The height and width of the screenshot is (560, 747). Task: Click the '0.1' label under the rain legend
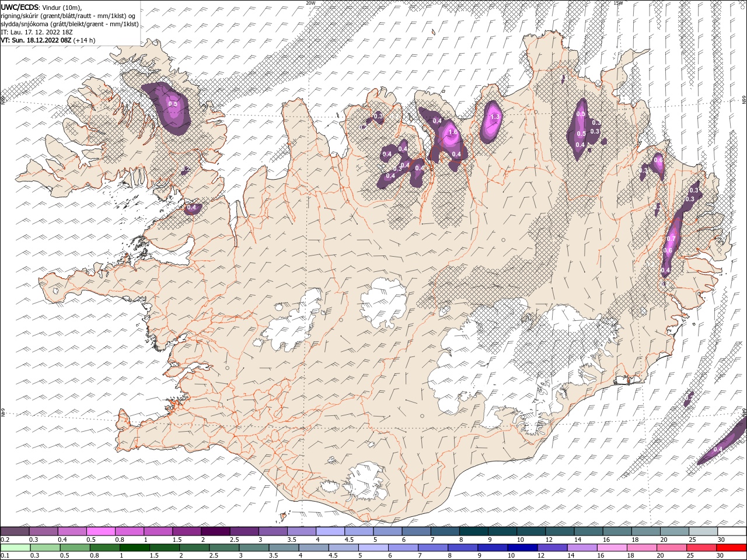point(5,556)
